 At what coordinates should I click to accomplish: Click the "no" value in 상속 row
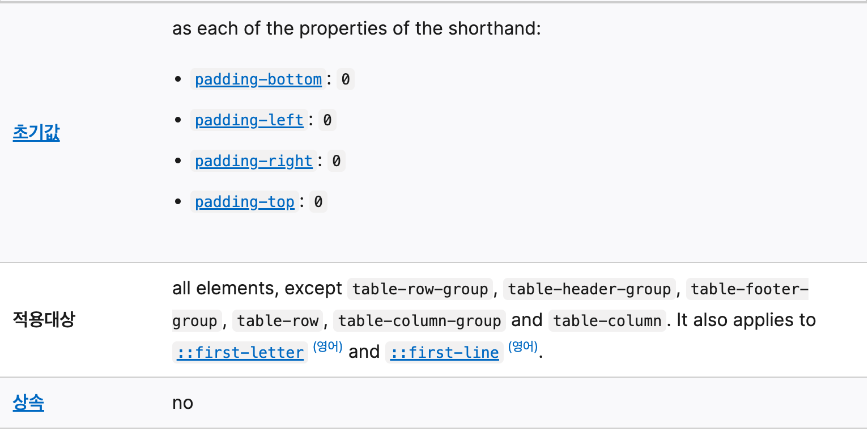(183, 403)
